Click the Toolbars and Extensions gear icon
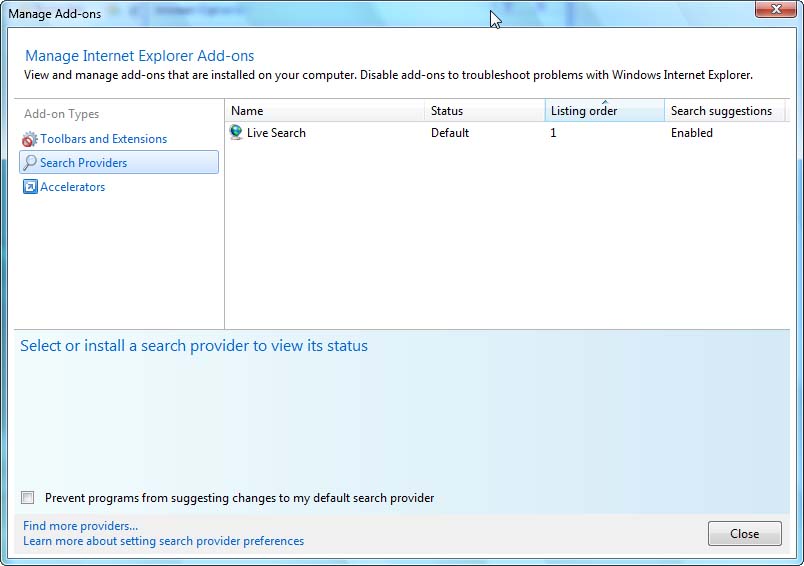Image resolution: width=804 pixels, height=566 pixels. [x=30, y=139]
